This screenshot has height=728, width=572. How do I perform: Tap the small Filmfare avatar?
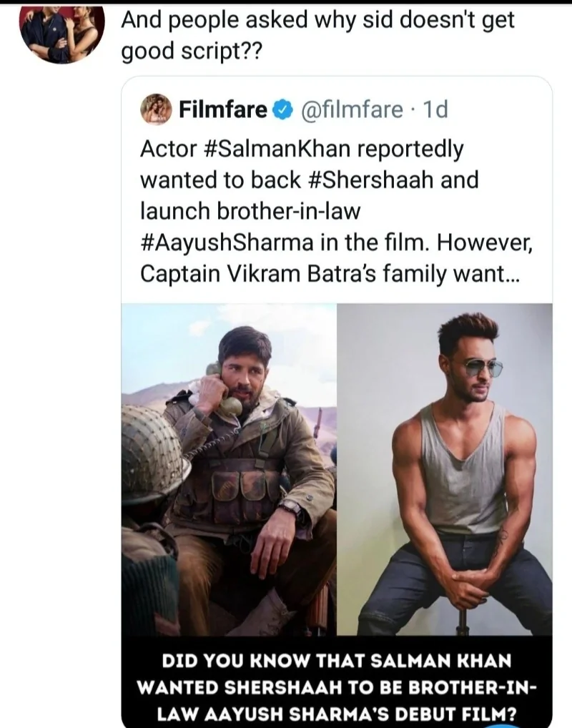coord(155,109)
